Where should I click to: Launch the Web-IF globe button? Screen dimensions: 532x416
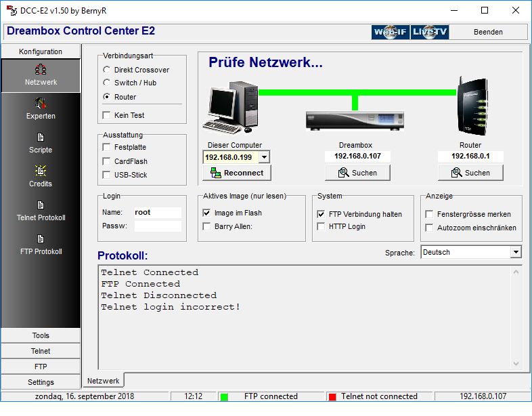(x=390, y=32)
